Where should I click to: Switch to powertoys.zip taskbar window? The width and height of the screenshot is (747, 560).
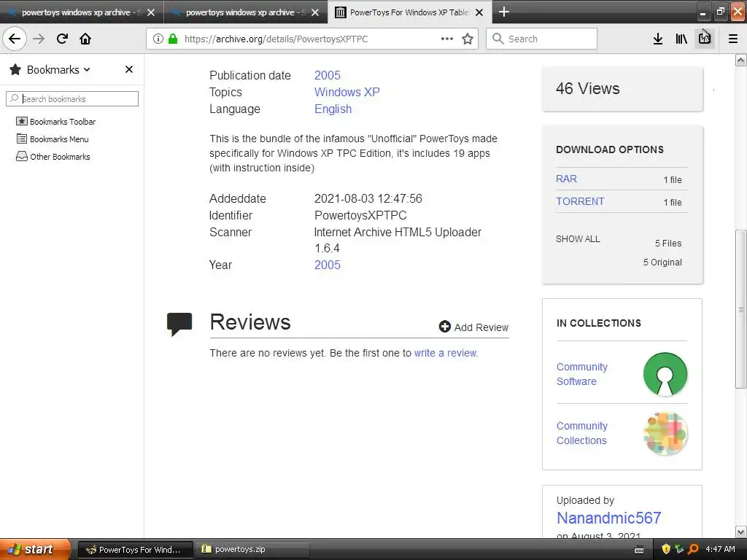pyautogui.click(x=252, y=550)
